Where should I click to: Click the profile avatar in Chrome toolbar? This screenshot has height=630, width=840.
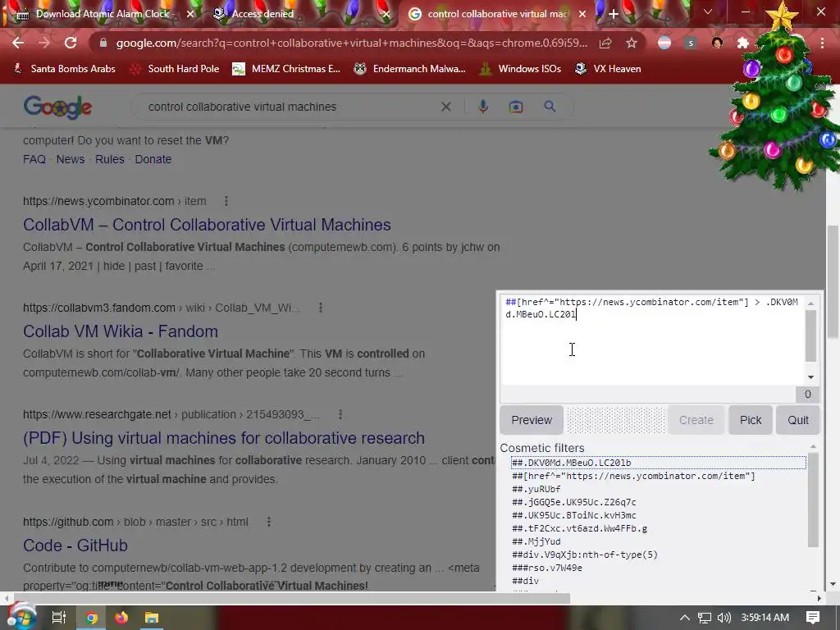click(717, 43)
